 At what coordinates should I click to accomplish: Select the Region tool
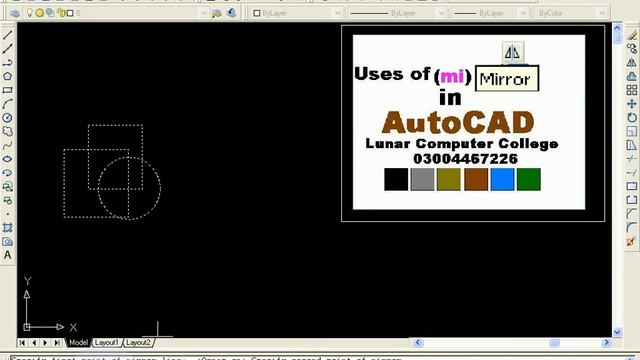[x=7, y=242]
